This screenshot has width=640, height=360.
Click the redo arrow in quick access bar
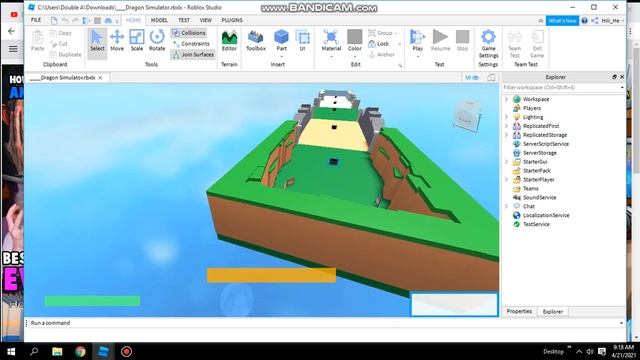click(75, 20)
